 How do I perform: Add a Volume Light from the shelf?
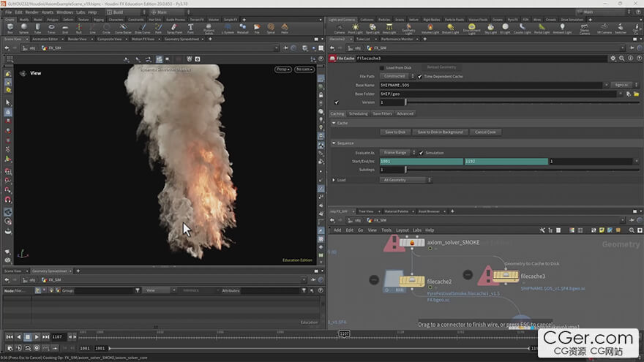[x=430, y=29]
